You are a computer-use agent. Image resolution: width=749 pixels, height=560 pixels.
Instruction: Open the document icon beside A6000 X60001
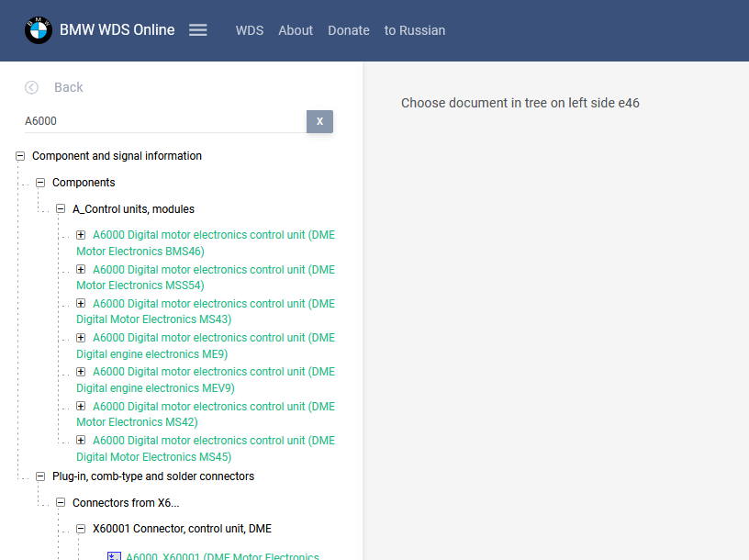pos(114,556)
